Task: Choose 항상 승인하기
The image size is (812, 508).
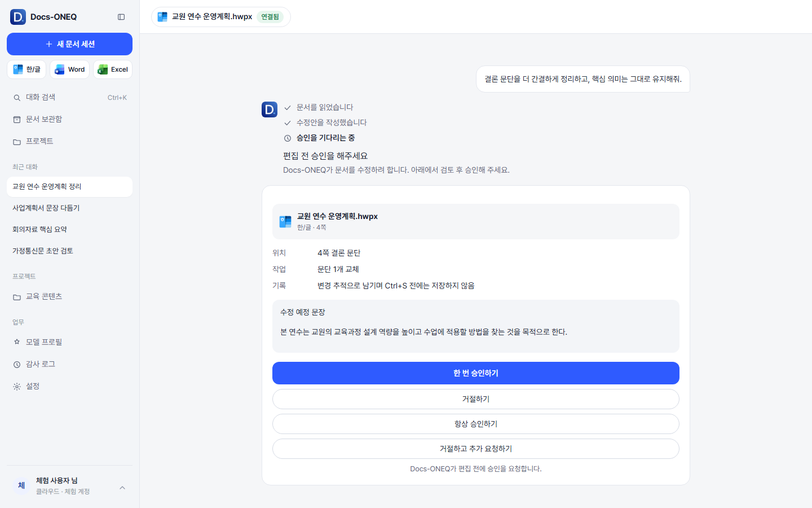Action: tap(476, 424)
